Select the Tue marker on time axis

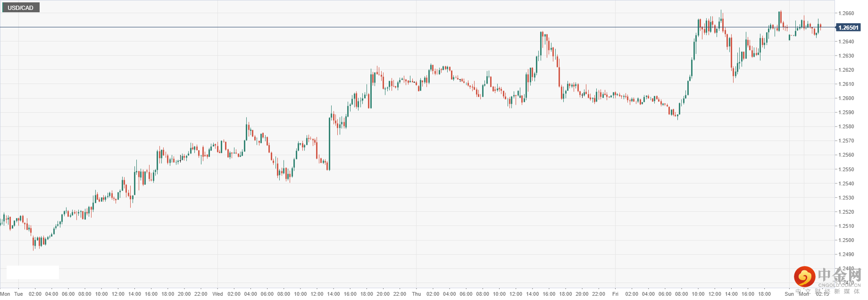point(18,294)
